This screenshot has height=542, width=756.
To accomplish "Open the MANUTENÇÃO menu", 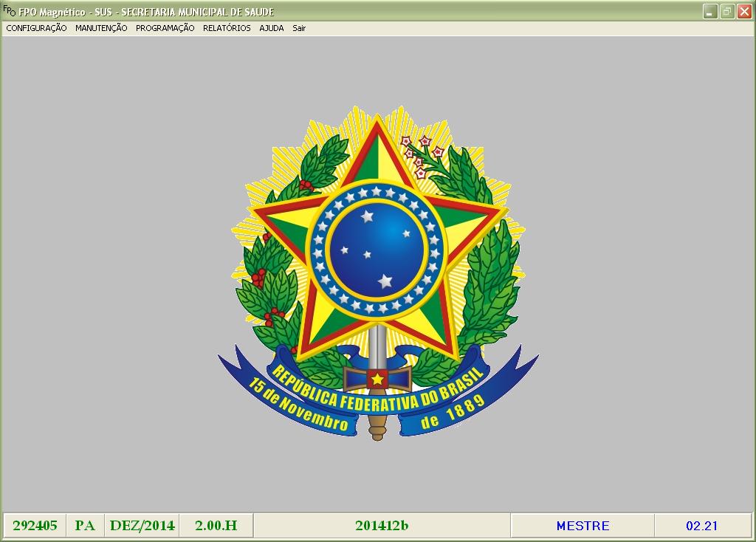I will (101, 28).
